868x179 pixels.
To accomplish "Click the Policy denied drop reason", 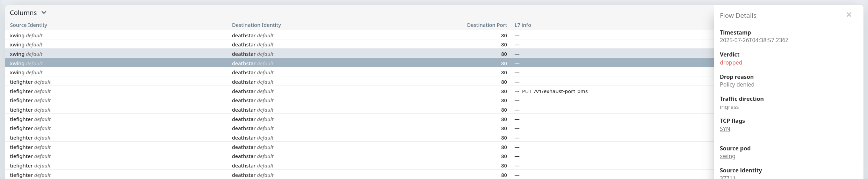I will [x=737, y=85].
